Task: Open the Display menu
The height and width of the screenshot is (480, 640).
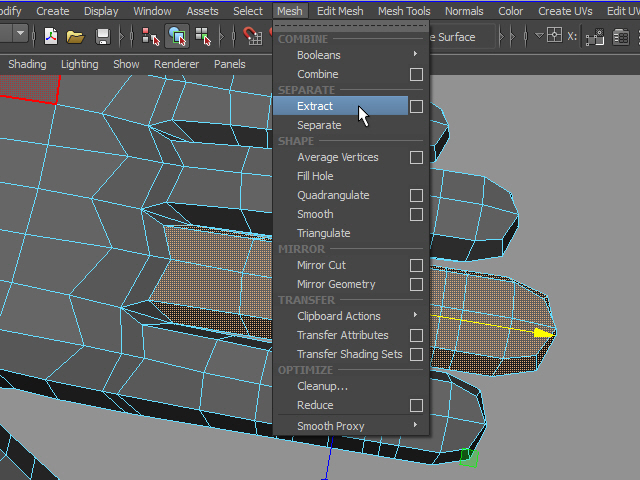Action: [x=101, y=11]
